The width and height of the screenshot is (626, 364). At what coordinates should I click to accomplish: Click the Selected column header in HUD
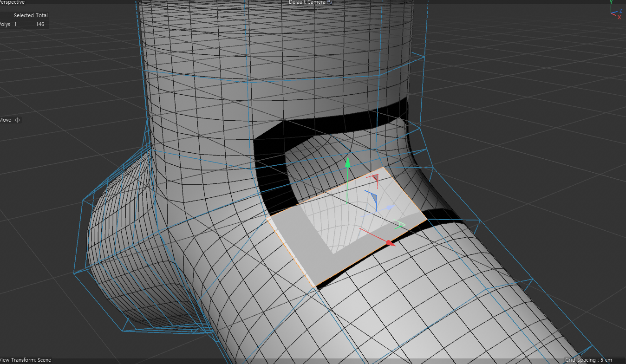pyautogui.click(x=23, y=15)
